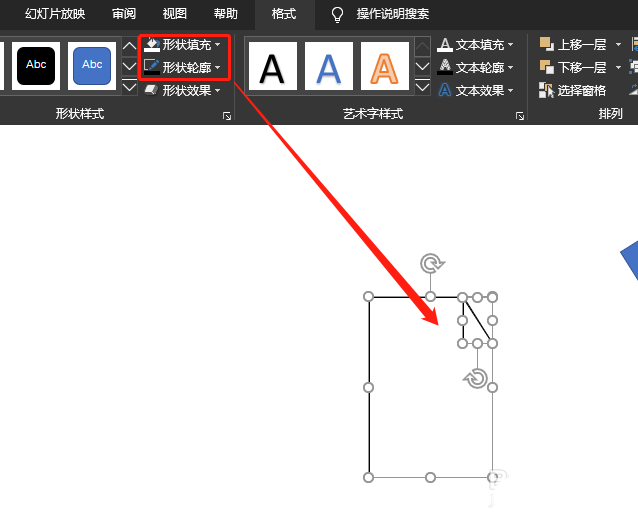This screenshot has height=522, width=638.
Task: Switch to the 审阅 tab
Action: point(124,14)
